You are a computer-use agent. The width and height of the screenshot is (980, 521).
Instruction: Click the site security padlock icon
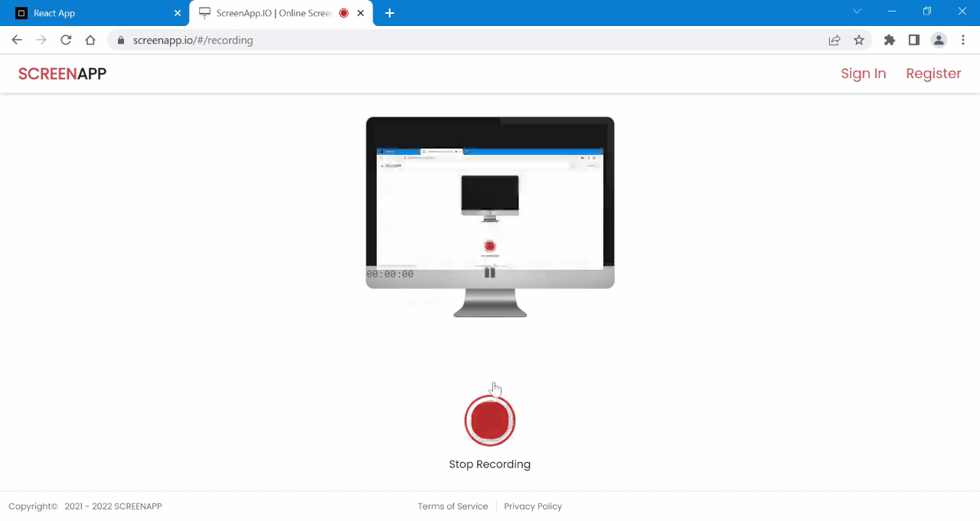click(119, 40)
